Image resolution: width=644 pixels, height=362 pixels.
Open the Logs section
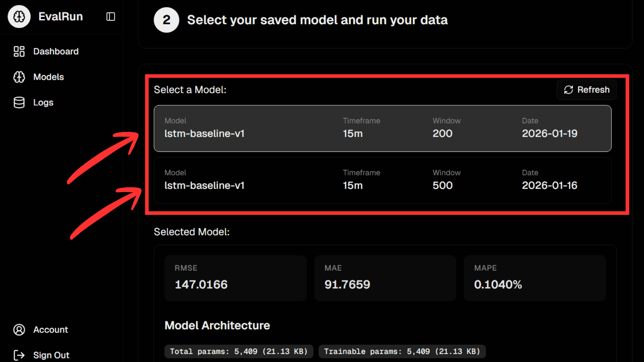(43, 102)
